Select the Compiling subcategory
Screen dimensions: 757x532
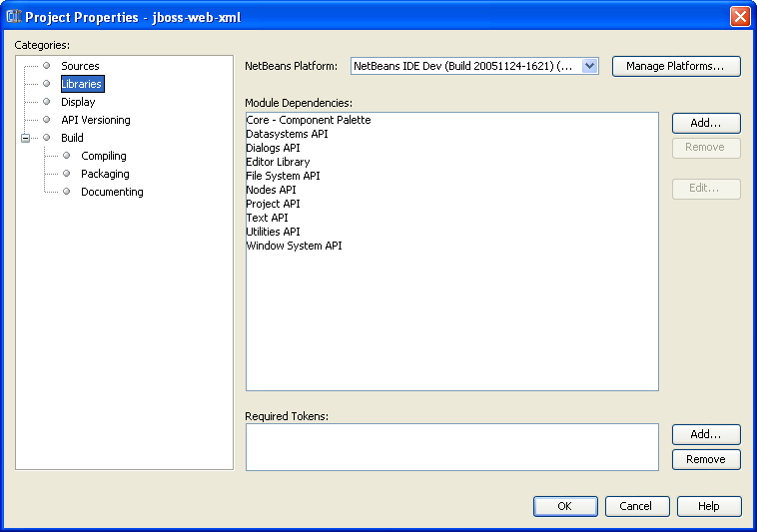tap(103, 156)
